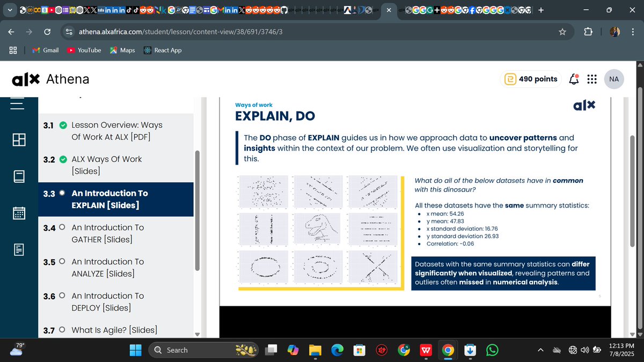Show hidden system tray icons chevron

coord(540,350)
